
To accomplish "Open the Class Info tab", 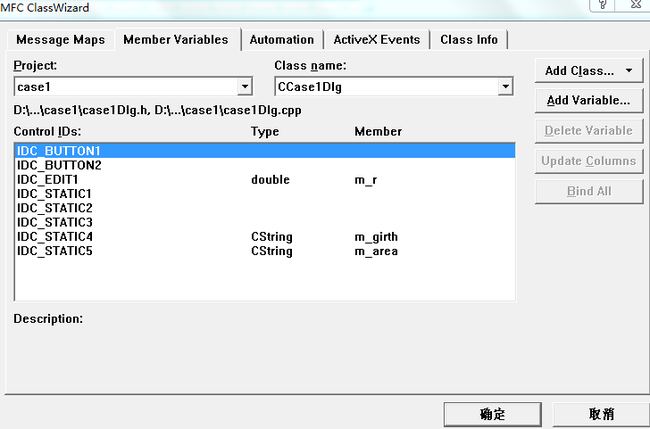I will click(469, 40).
